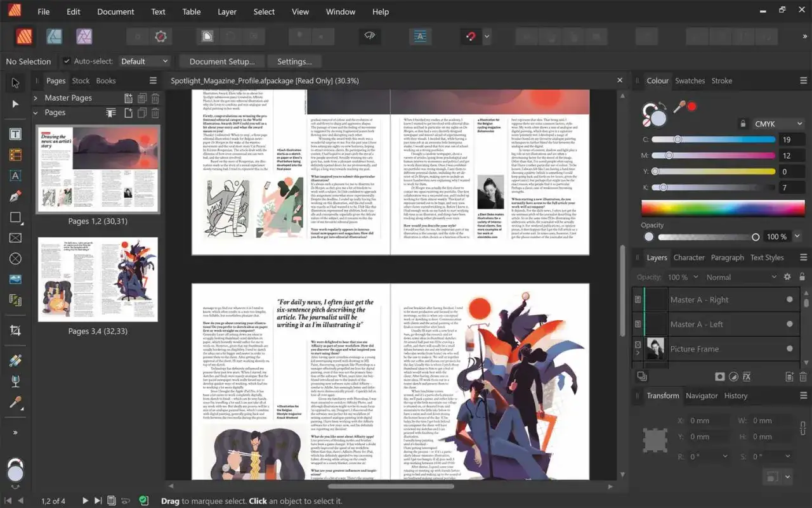Click the hexagon settings icon in top toolbar
Screen dimensions: 812x508
[160, 36]
